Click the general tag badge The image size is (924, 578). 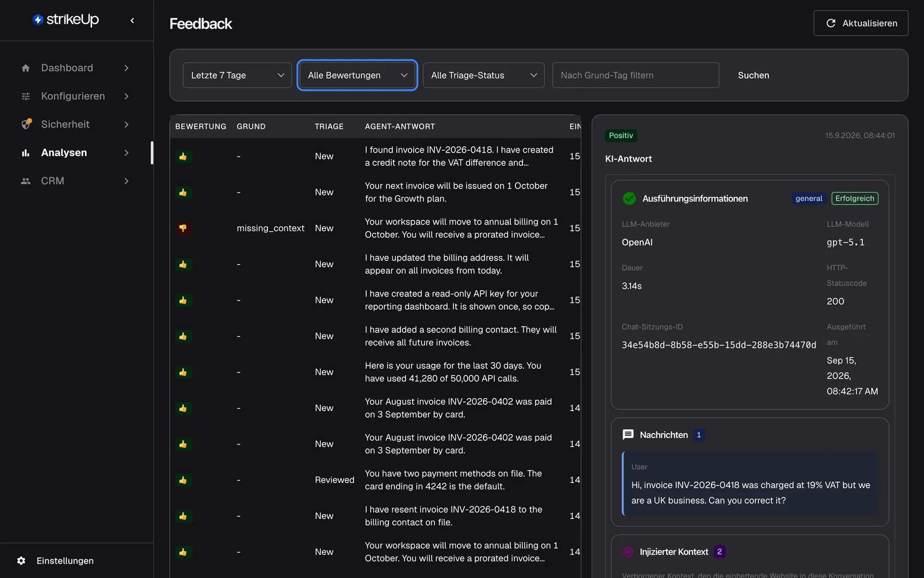tap(809, 198)
